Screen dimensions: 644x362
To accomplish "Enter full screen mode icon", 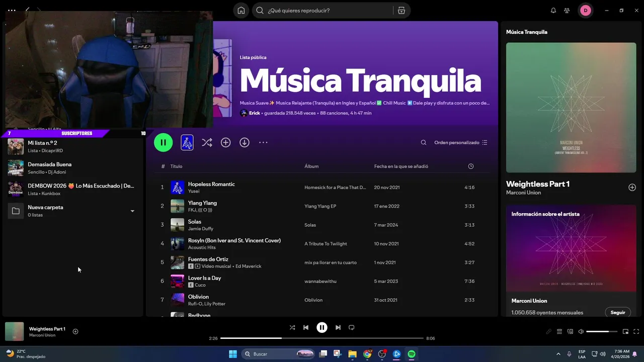I will 636,331.
